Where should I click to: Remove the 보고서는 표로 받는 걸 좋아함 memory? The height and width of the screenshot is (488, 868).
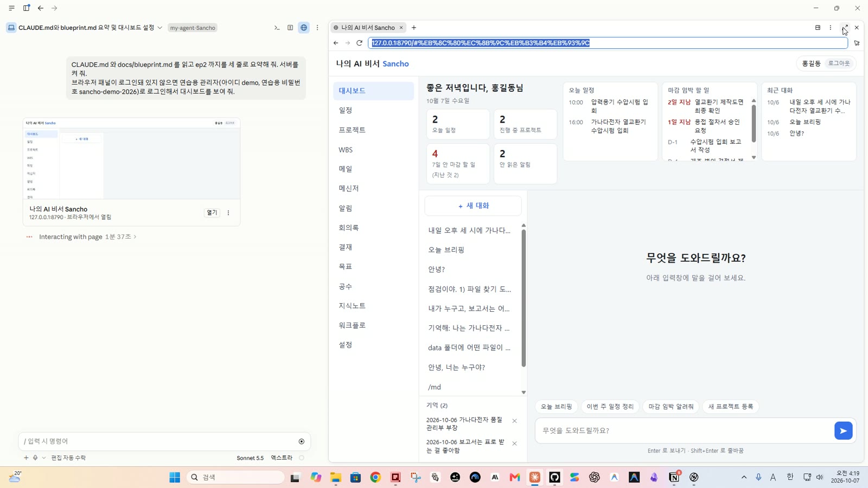pos(515,444)
